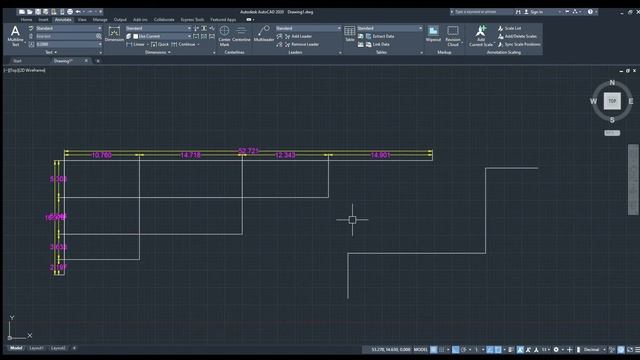Click the Revision Cloud tool
This screenshot has width=640, height=360.
tap(453, 36)
